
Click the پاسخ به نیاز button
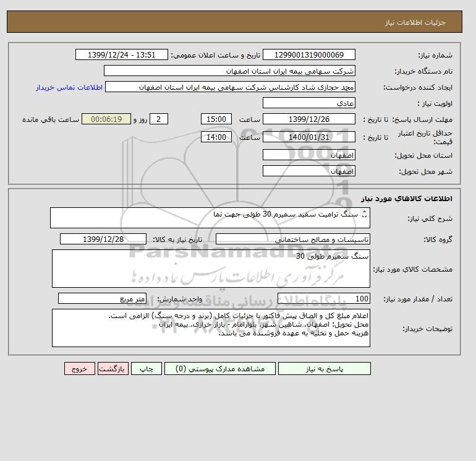324,369
